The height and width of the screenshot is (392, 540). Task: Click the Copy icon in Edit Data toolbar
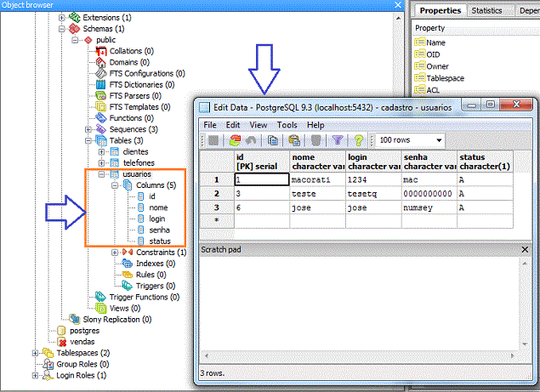click(x=273, y=140)
